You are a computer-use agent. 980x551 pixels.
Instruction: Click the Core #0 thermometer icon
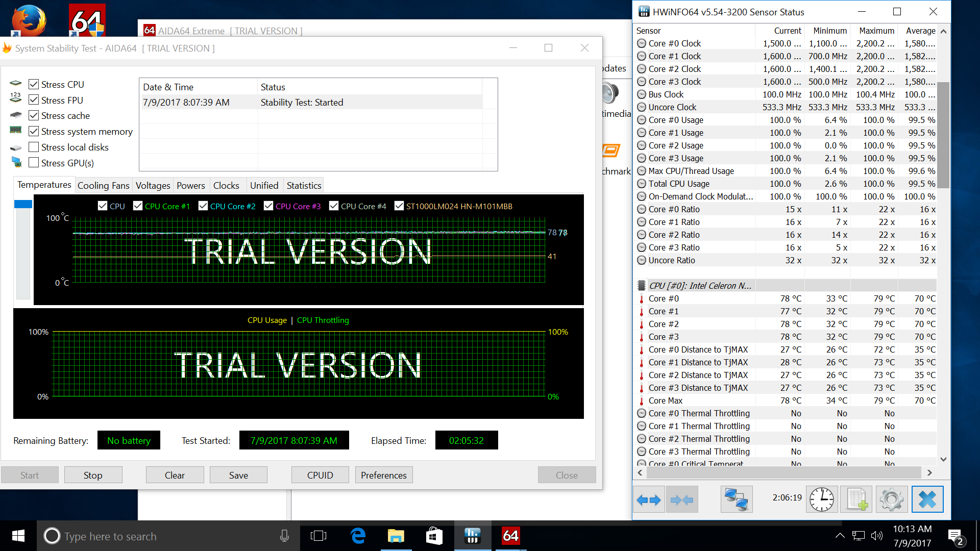pyautogui.click(x=642, y=298)
